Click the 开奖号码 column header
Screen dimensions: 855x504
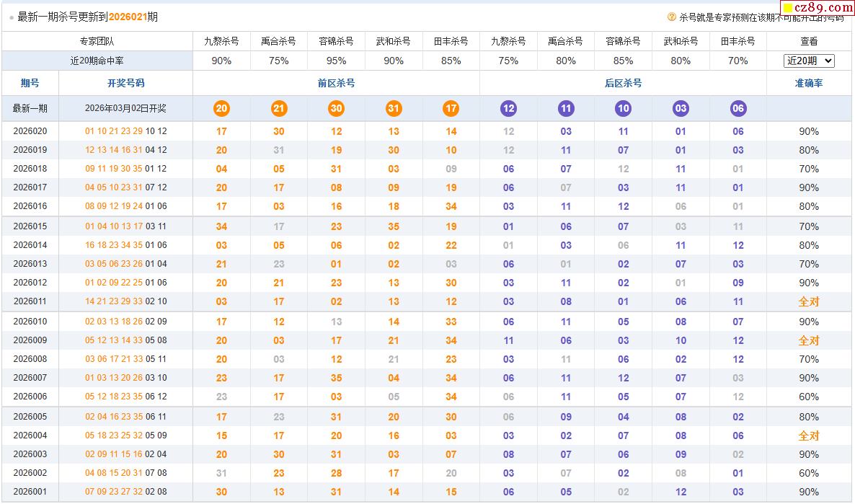[125, 83]
